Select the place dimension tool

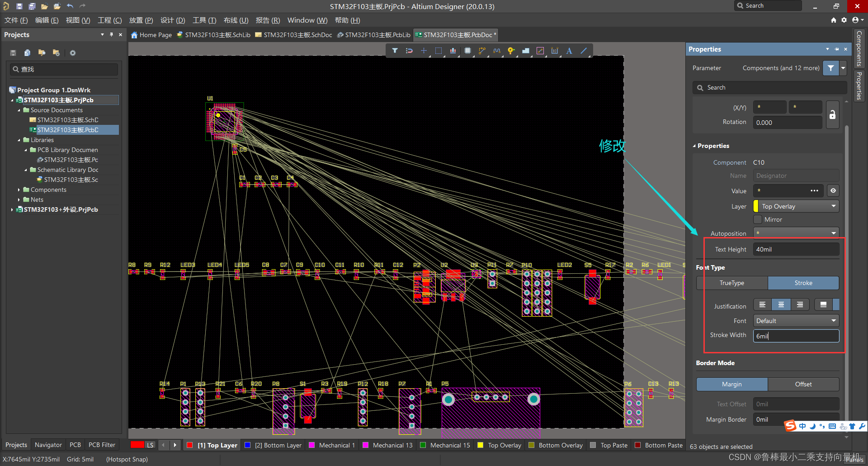(x=555, y=51)
